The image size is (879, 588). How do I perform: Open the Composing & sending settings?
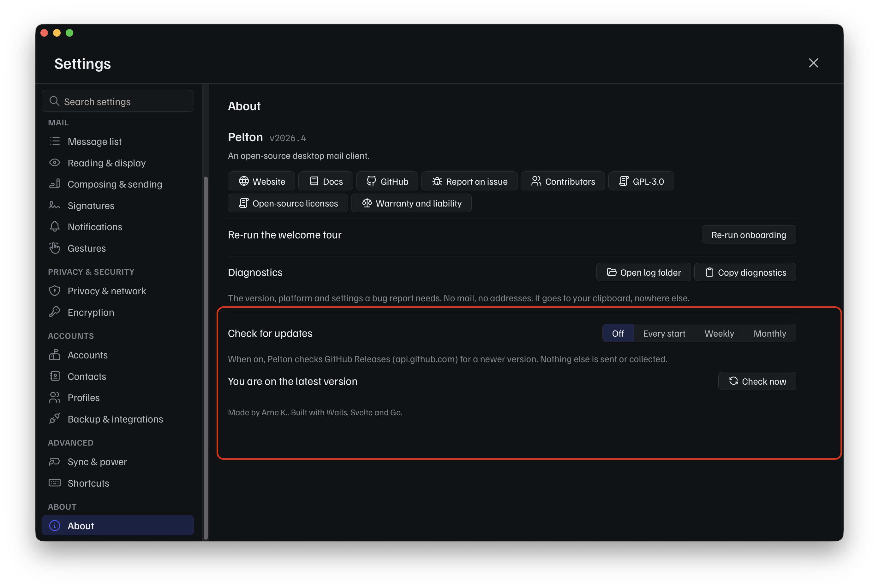(x=118, y=184)
